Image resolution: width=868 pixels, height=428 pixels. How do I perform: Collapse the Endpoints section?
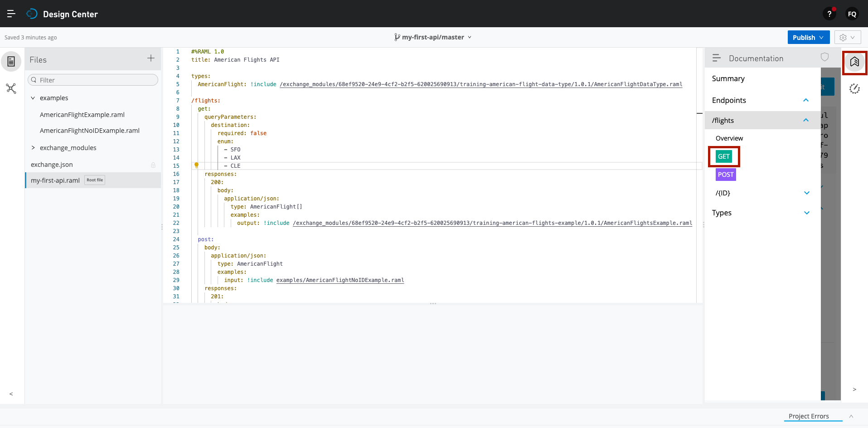[x=805, y=100]
